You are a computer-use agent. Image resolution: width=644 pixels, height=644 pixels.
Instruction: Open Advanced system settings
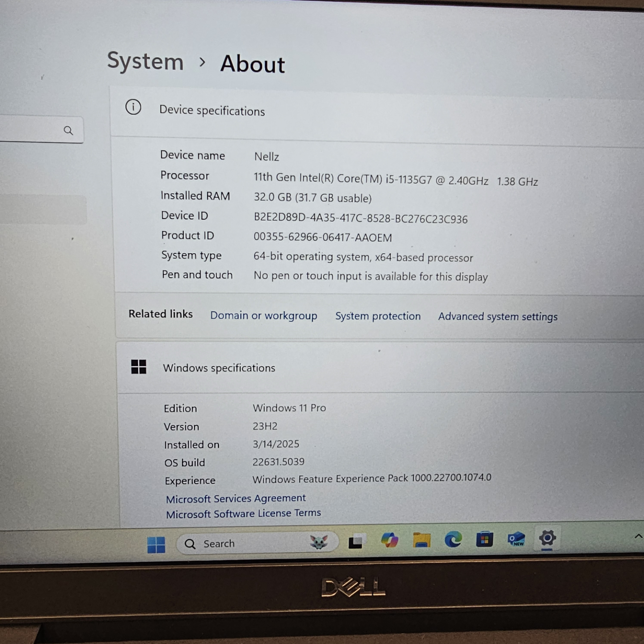click(498, 317)
